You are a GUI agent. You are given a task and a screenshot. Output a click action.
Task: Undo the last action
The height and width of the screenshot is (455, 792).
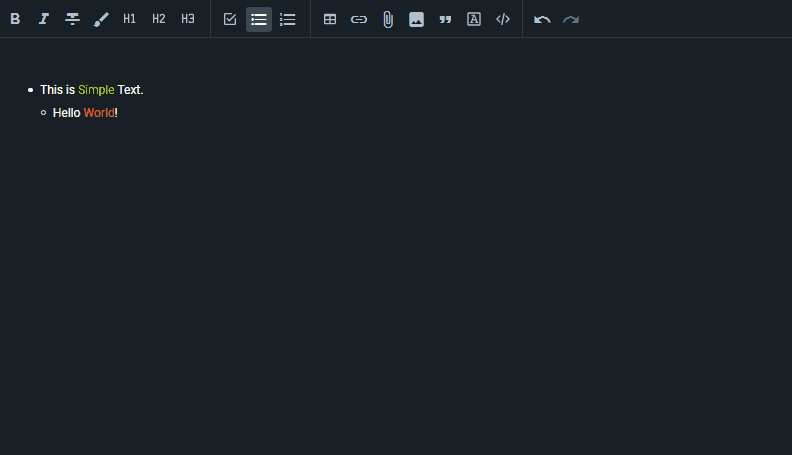pos(542,19)
